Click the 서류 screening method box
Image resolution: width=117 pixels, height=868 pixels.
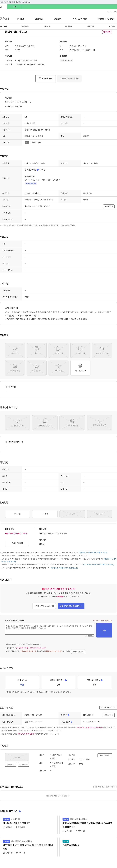(x=18, y=514)
